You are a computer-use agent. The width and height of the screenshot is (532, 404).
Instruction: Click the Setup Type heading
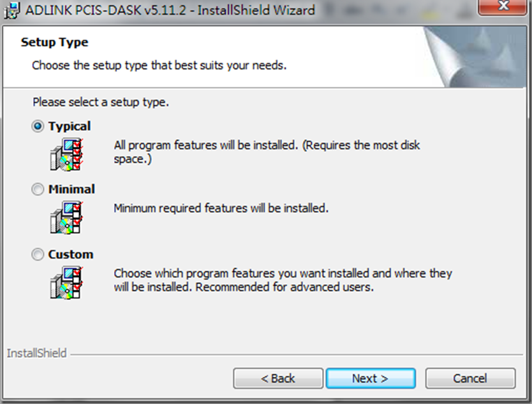pos(54,42)
